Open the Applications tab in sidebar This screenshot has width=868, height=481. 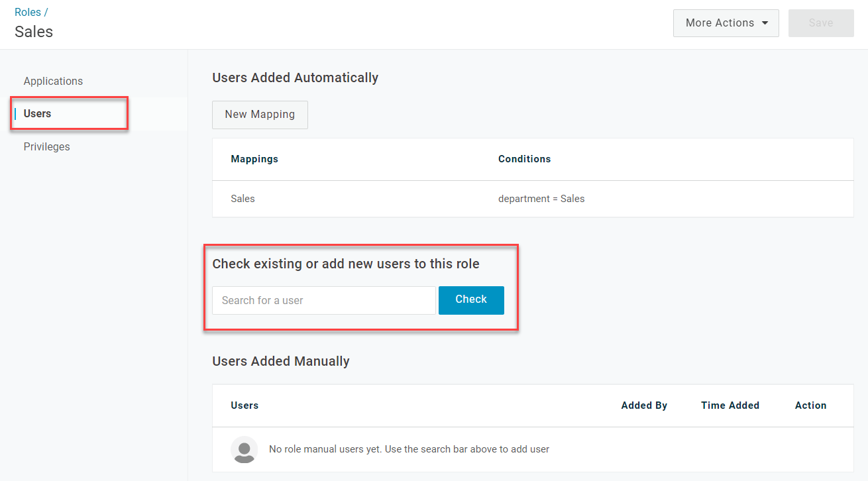(53, 81)
